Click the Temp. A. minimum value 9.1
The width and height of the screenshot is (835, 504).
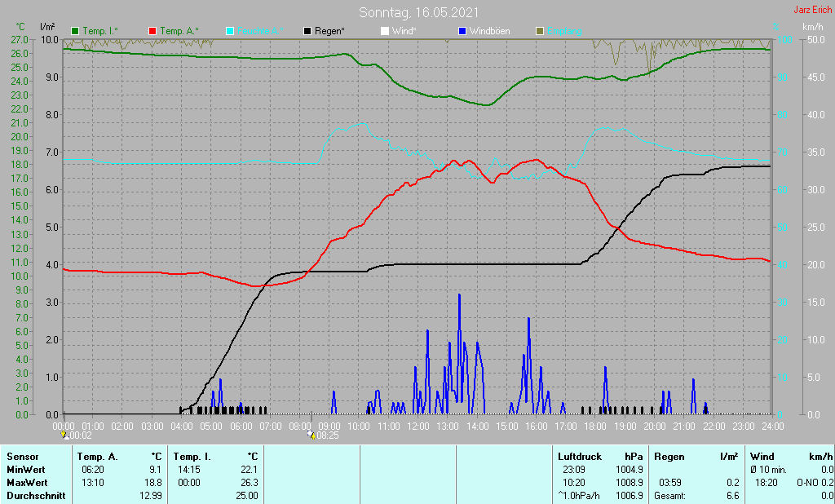(x=156, y=470)
